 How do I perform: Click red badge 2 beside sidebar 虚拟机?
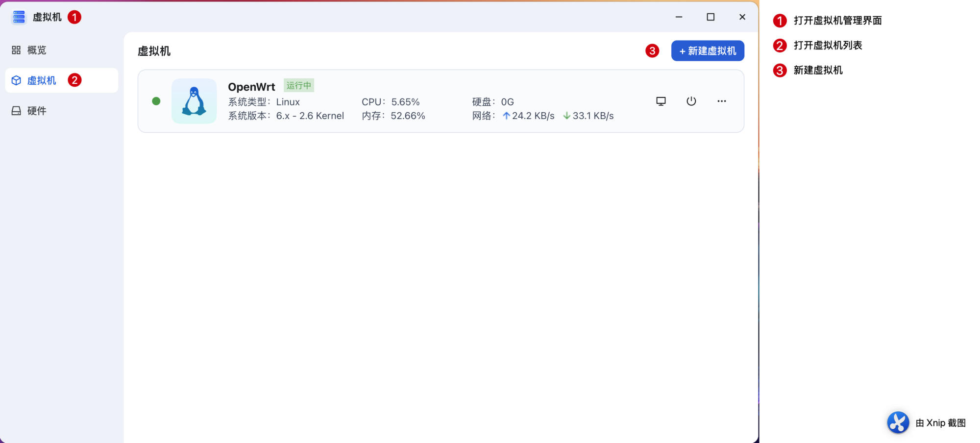pos(74,80)
